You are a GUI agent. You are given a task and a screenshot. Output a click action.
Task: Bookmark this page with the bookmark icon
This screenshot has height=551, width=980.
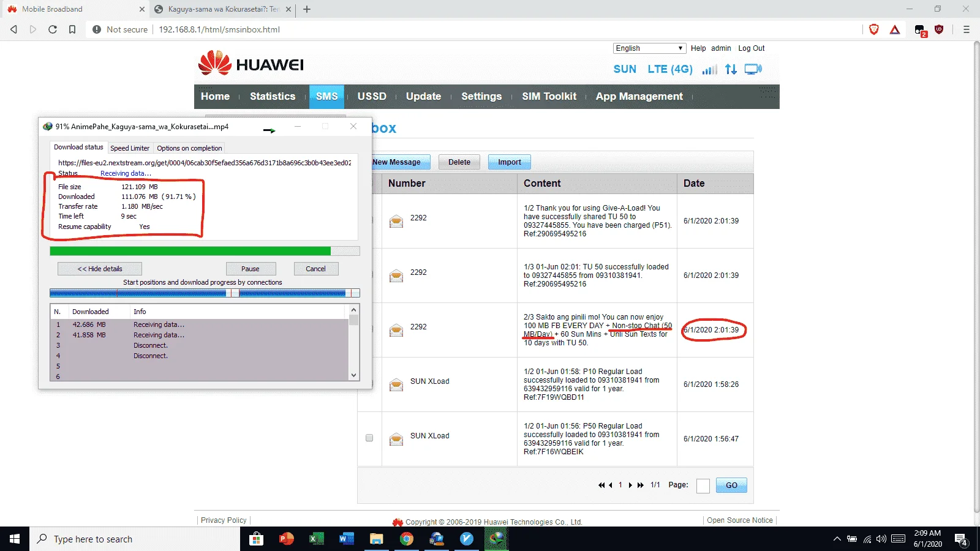click(x=72, y=29)
